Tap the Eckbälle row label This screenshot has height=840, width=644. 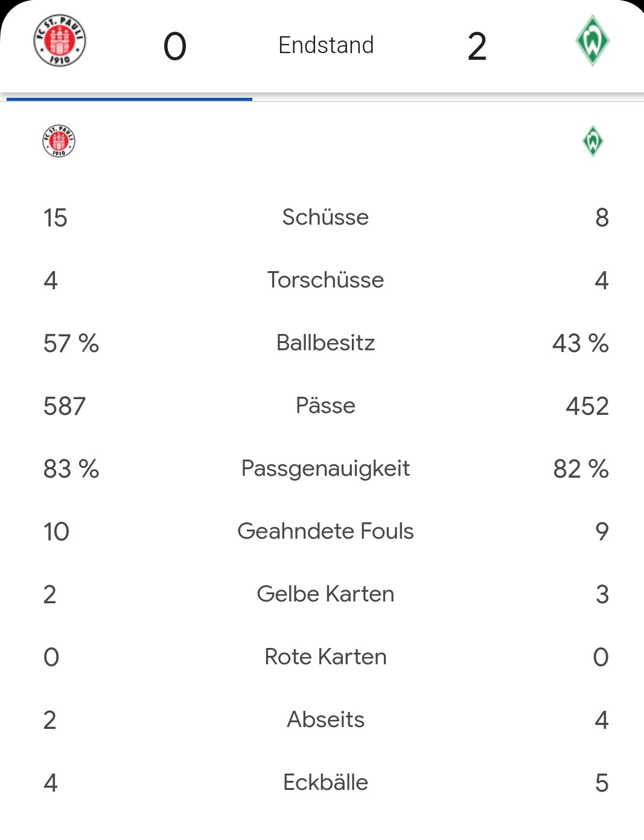tap(325, 783)
